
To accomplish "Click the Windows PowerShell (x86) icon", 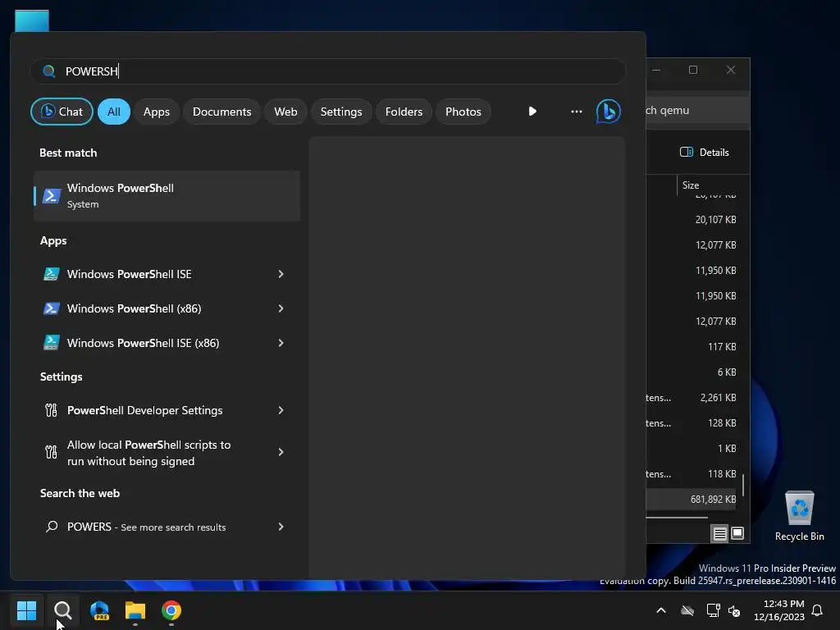I will (52, 308).
